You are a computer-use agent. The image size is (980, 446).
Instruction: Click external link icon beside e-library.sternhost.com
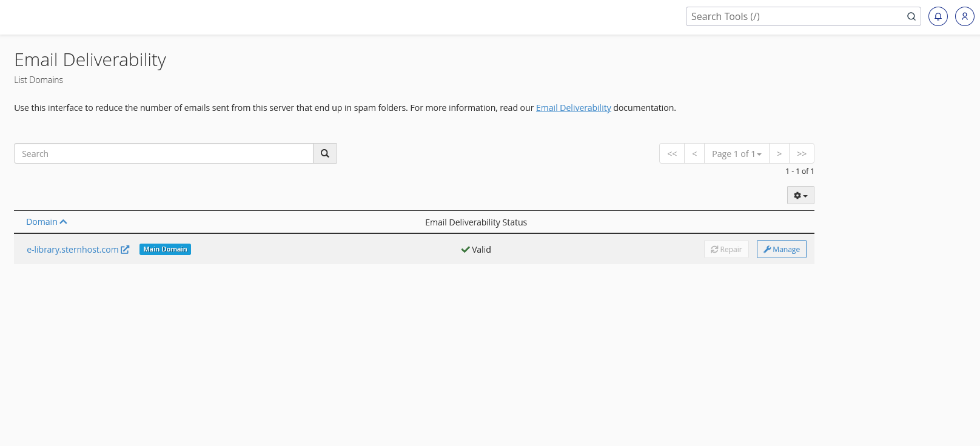tap(125, 250)
